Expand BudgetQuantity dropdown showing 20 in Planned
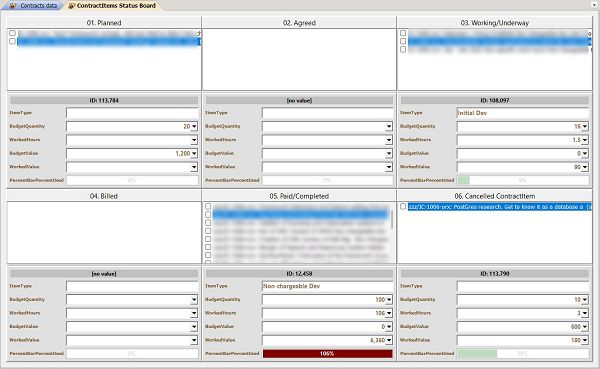Screen dimensions: 600x369 194,126
